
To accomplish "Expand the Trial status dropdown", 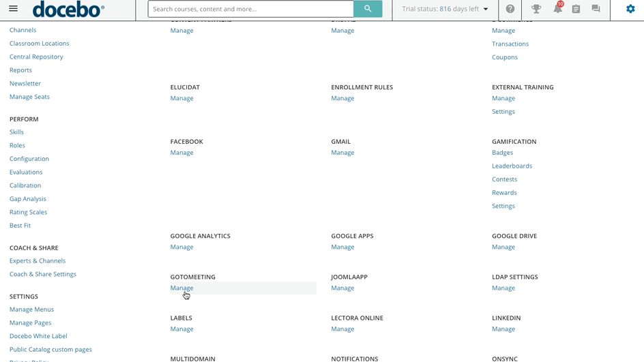I will click(x=445, y=9).
